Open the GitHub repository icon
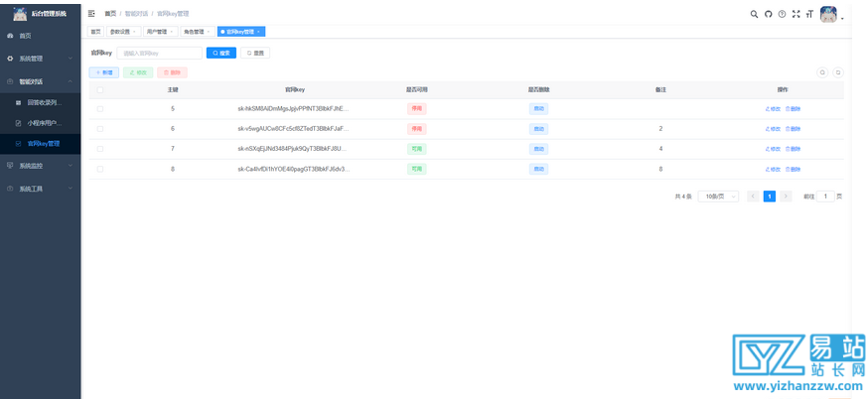 [x=768, y=14]
